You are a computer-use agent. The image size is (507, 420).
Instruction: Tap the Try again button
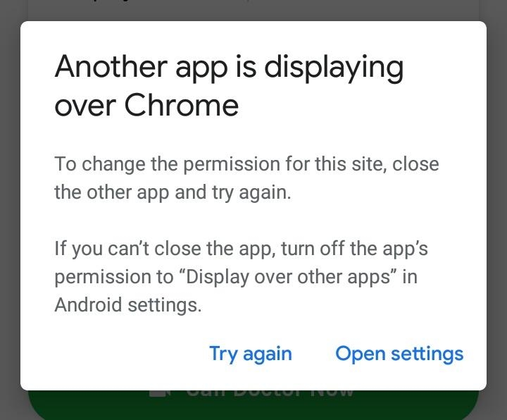tap(251, 354)
